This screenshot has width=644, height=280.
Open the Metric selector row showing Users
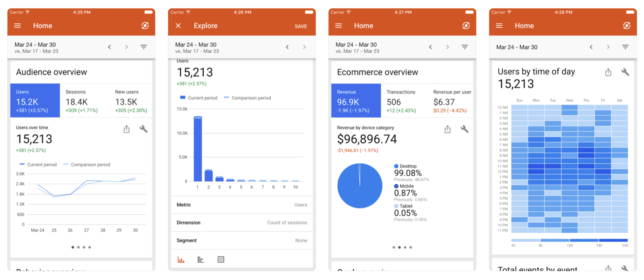coord(242,205)
